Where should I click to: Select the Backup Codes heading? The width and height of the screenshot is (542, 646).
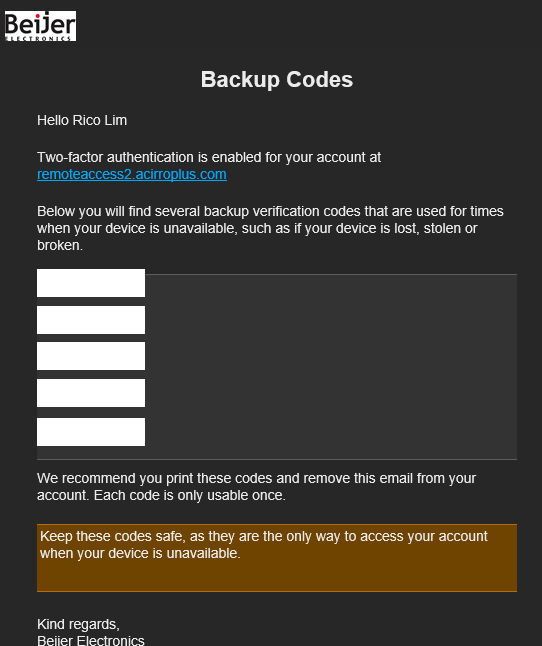(277, 79)
